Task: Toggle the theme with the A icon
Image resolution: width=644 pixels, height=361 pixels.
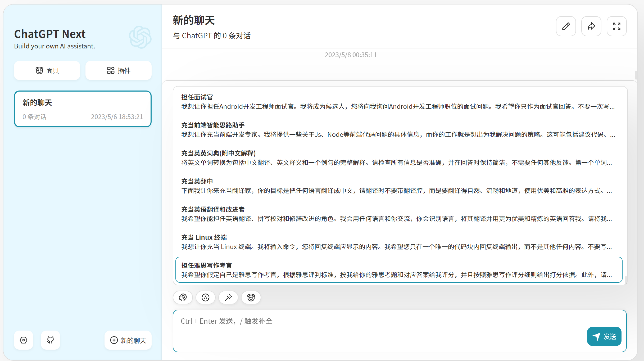Action: point(205,297)
